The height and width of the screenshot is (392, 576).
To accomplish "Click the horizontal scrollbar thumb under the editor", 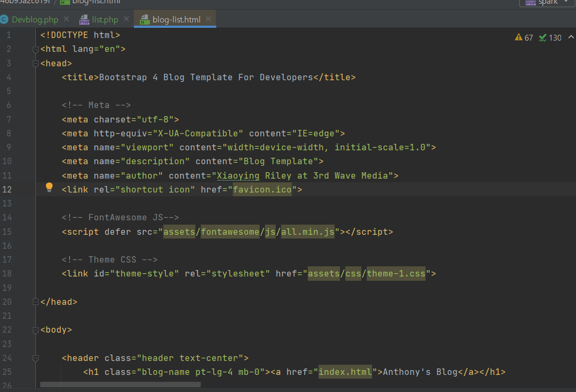I will [120, 385].
